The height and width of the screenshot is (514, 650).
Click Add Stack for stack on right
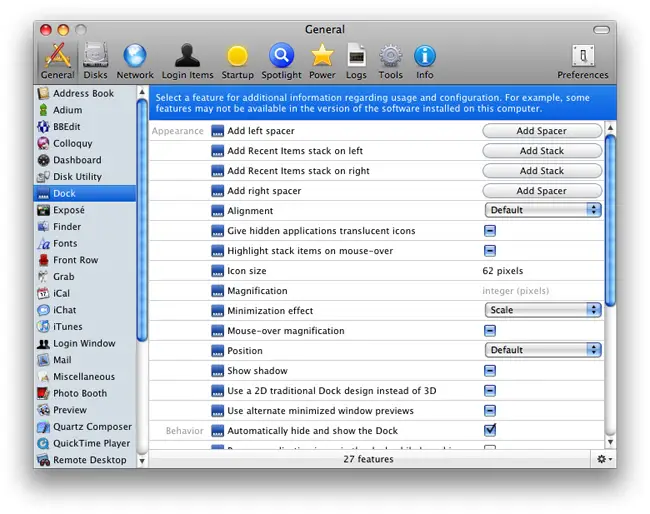tap(542, 171)
